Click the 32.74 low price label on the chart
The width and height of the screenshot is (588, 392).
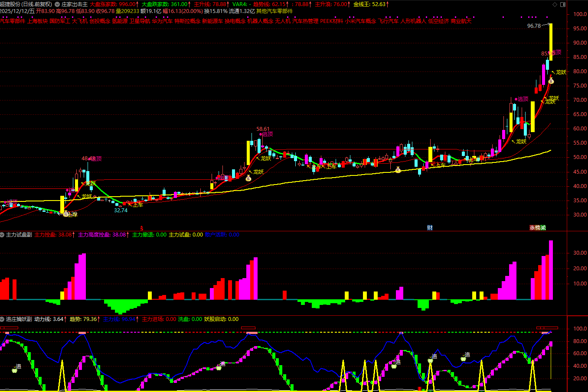point(121,211)
